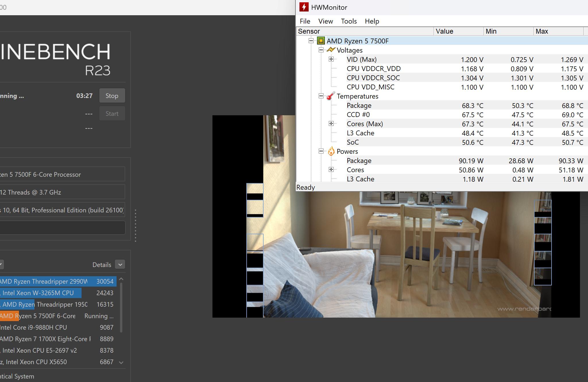Click the Ready status bar text

tap(305, 187)
